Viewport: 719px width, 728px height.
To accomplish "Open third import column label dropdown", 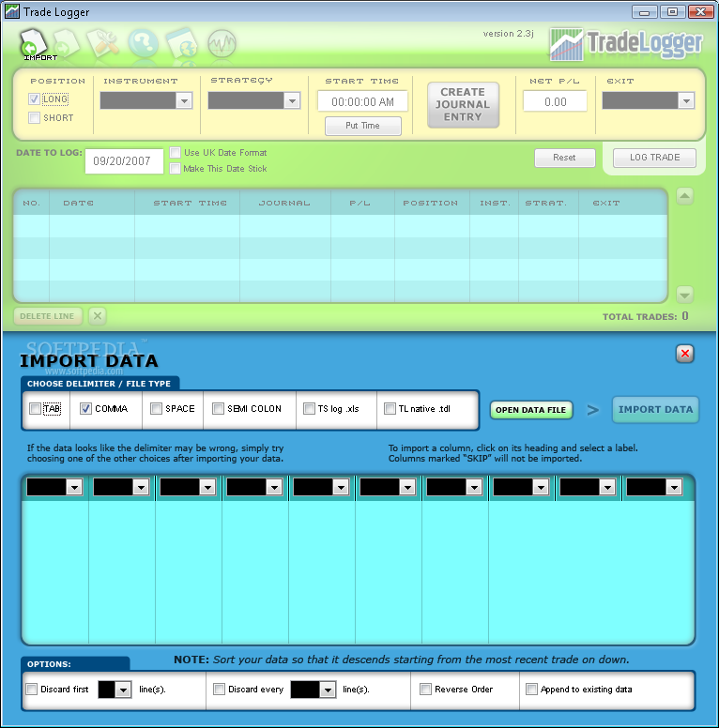I will coord(188,488).
